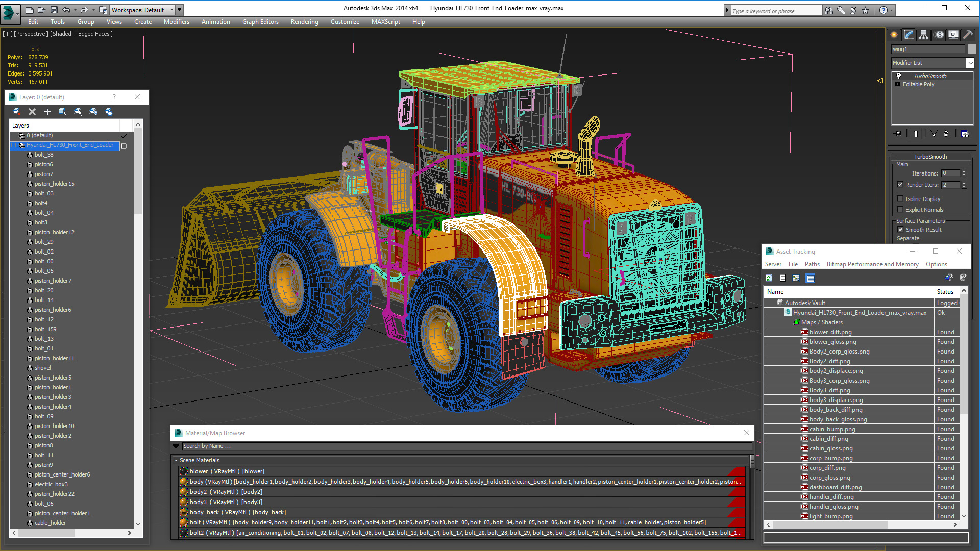Toggle Smooth Result checkbox
Viewport: 980px width, 551px height.
(900, 230)
